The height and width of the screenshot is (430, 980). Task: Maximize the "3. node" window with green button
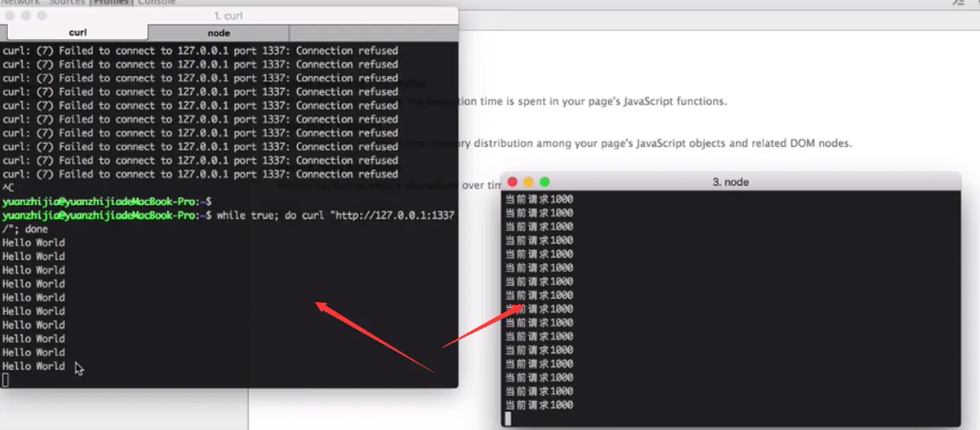(544, 182)
